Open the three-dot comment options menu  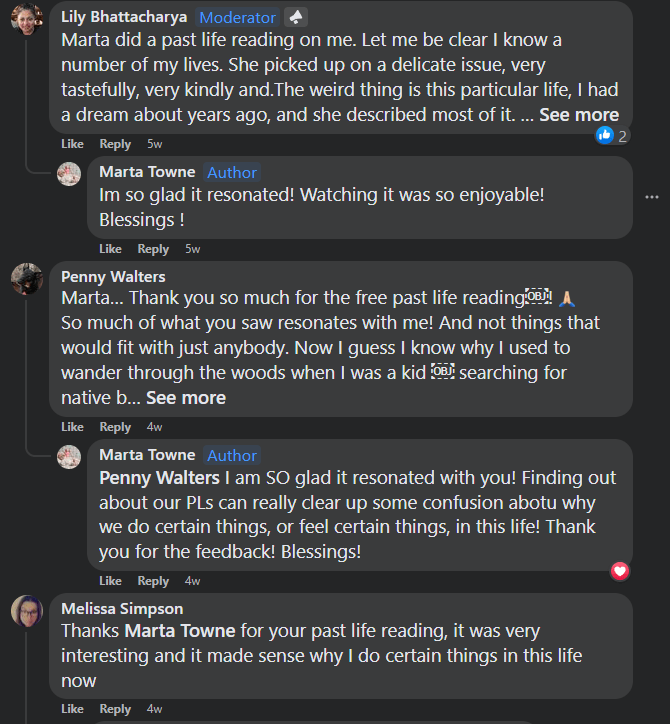click(652, 196)
